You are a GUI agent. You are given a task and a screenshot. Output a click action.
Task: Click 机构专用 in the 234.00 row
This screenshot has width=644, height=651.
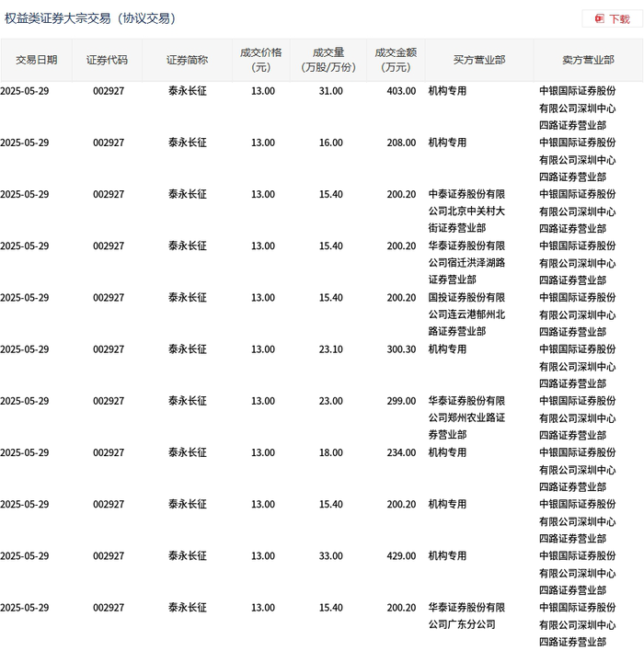447,453
